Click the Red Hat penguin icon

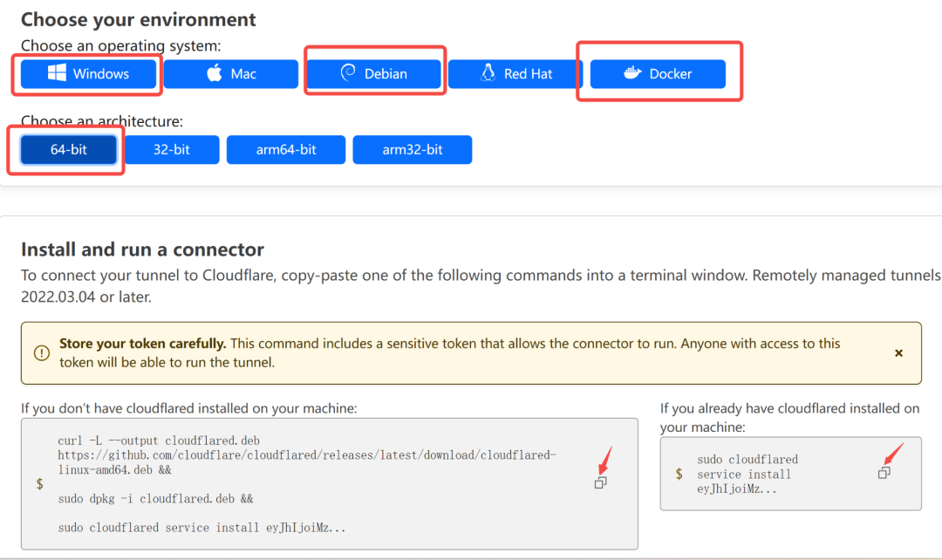pyautogui.click(x=488, y=73)
